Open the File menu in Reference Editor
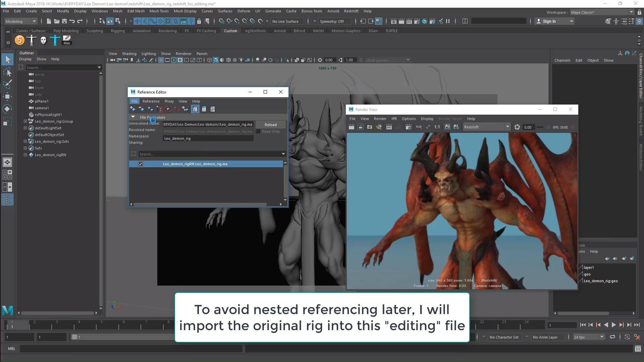Image resolution: width=644 pixels, height=362 pixels. (134, 101)
